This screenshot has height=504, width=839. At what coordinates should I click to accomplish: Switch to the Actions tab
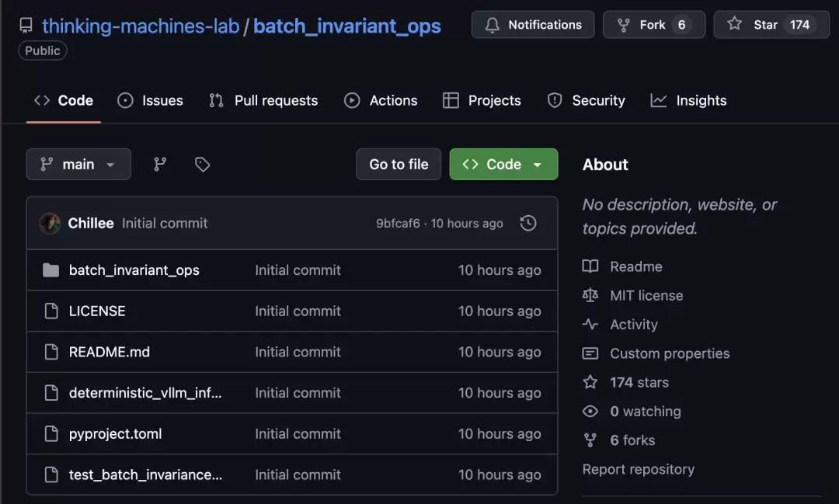click(x=381, y=100)
